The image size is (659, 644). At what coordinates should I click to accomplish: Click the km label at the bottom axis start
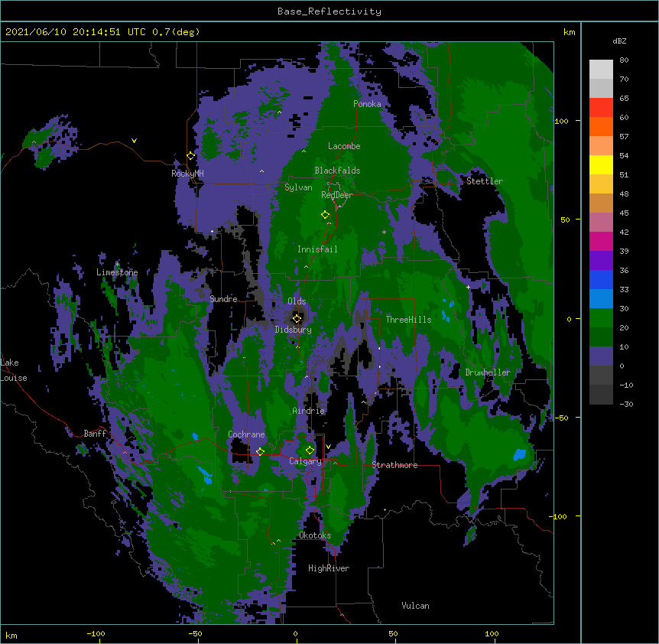pyautogui.click(x=11, y=636)
